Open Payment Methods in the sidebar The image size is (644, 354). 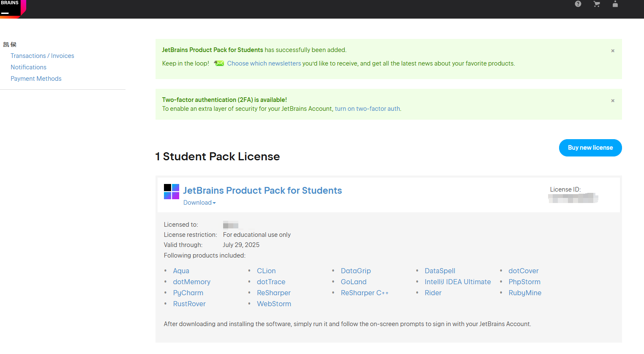pos(36,79)
